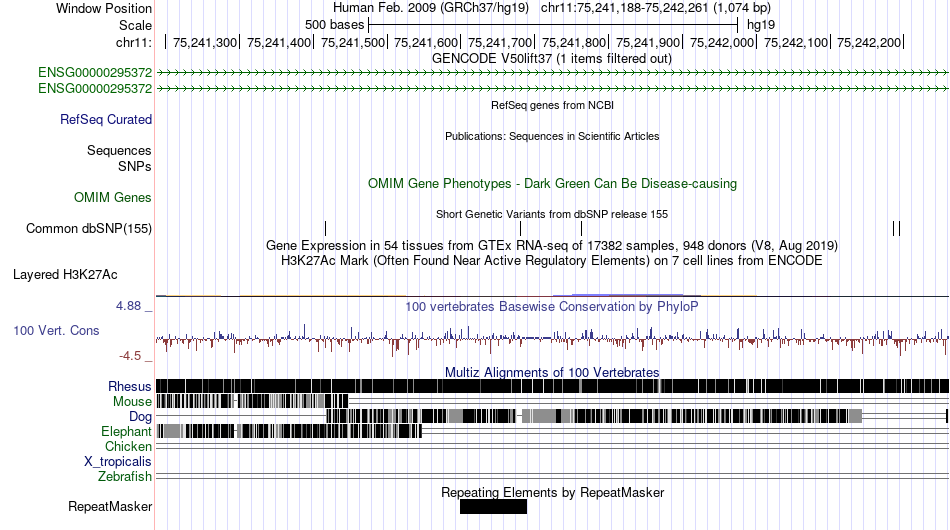
Task: Select the X_tropicalis alignment row label
Action: pos(118,462)
